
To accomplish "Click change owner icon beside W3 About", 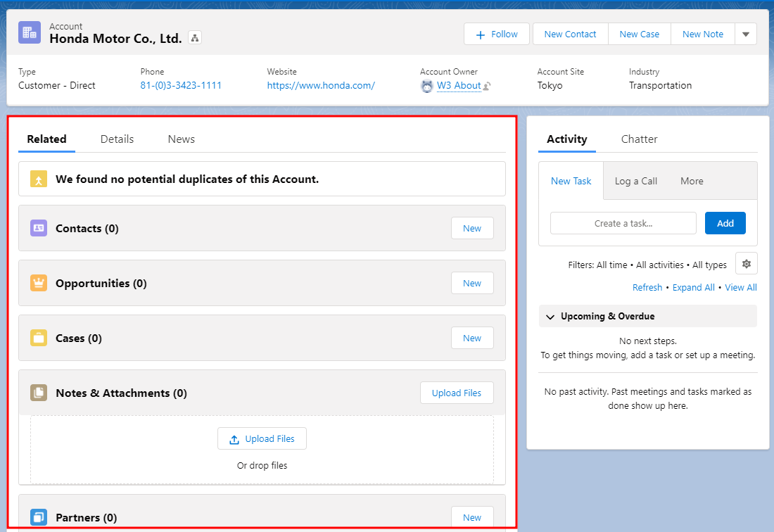I will 487,86.
